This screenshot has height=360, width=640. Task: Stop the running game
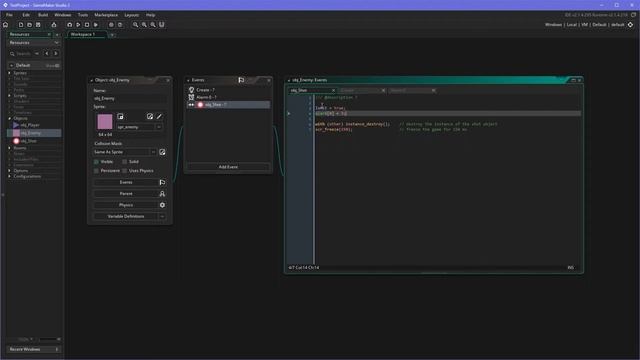[x=87, y=24]
